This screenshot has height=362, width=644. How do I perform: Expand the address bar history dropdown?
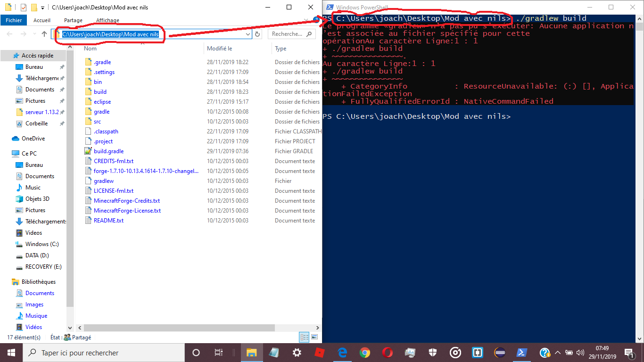[x=248, y=34]
